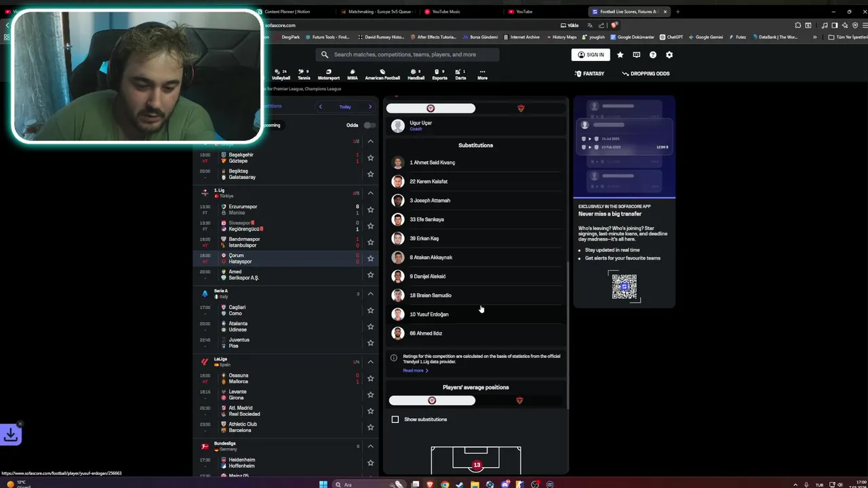Collapse the Türkiye 1. Lig section
This screenshot has height=488, width=868.
[370, 193]
